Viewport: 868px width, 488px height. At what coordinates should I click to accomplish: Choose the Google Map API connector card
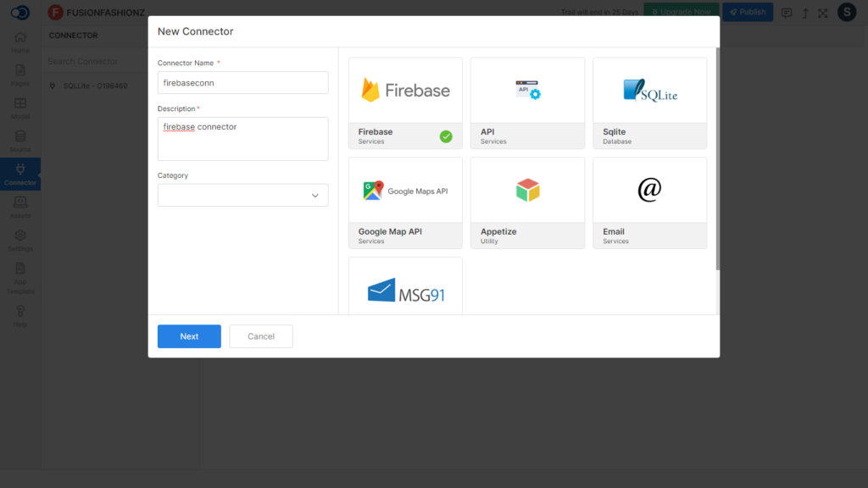pos(405,203)
